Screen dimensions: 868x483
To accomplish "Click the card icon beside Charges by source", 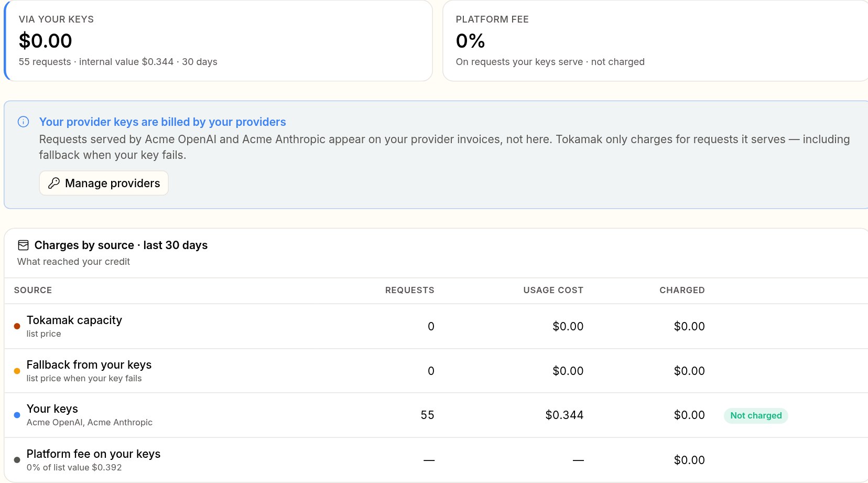I will [x=23, y=245].
